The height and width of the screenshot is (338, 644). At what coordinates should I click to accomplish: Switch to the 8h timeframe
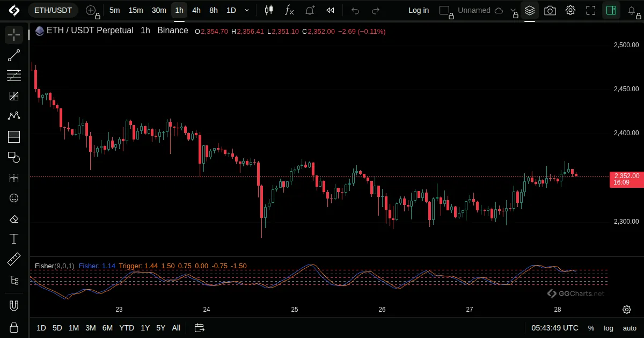(x=214, y=10)
